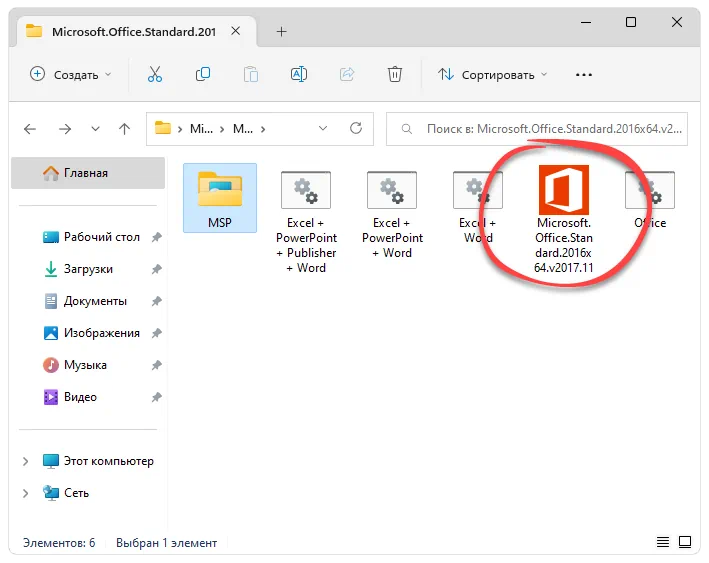Expand chevron after Mi... breadcrumb

click(x=222, y=129)
